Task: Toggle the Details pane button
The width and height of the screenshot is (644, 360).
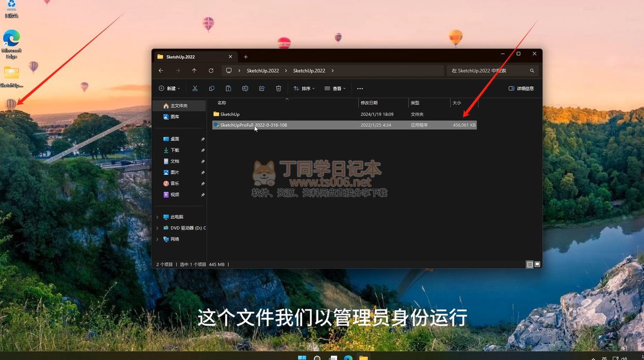Action: coord(521,88)
